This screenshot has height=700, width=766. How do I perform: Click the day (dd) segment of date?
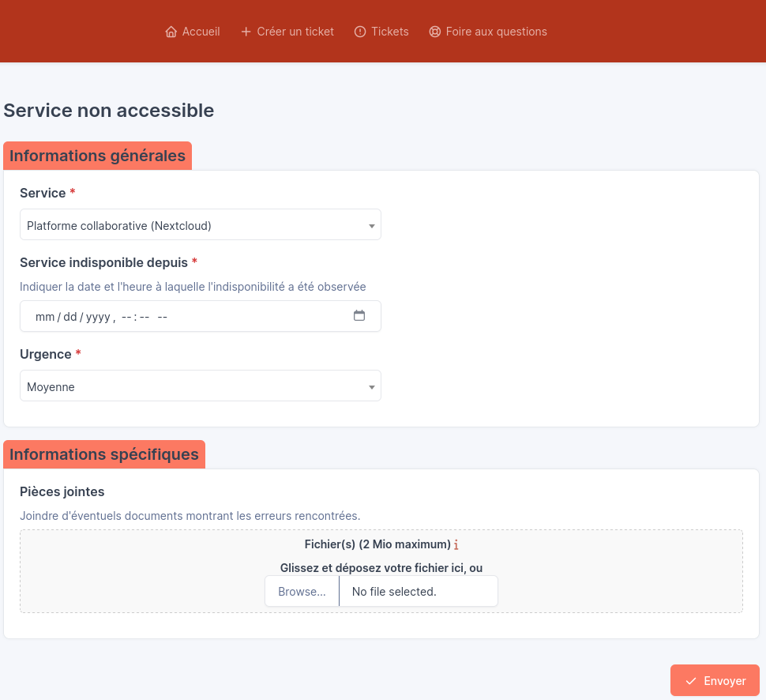click(x=70, y=317)
